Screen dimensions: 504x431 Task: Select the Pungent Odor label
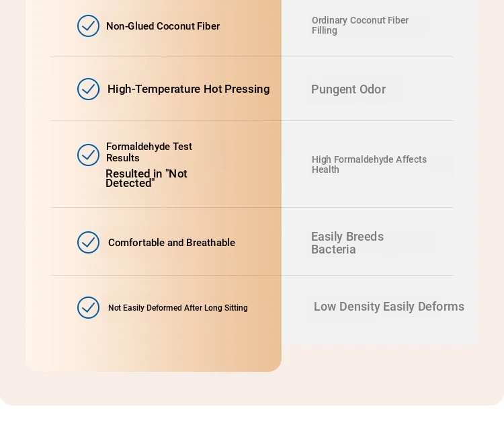pos(348,89)
